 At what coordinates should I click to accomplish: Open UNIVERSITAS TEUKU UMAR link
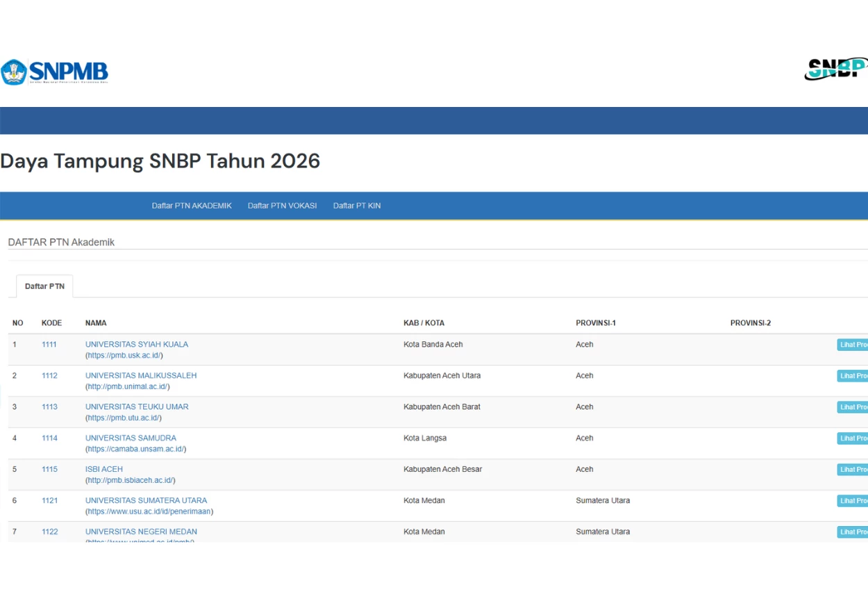[137, 407]
